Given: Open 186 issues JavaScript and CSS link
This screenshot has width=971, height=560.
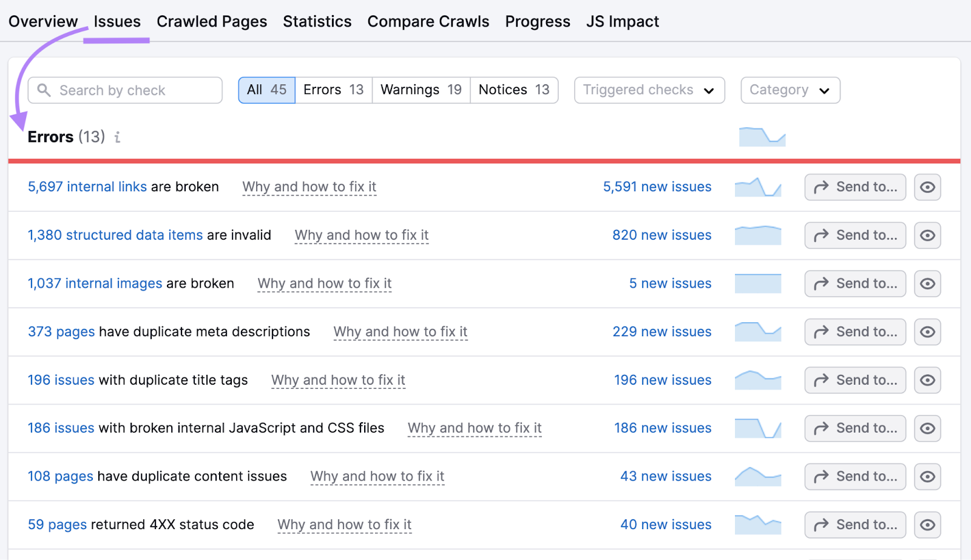Looking at the screenshot, I should 61,428.
